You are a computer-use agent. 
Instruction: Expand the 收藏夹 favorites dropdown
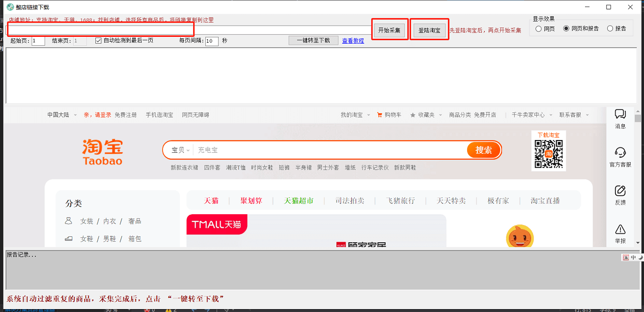point(426,114)
